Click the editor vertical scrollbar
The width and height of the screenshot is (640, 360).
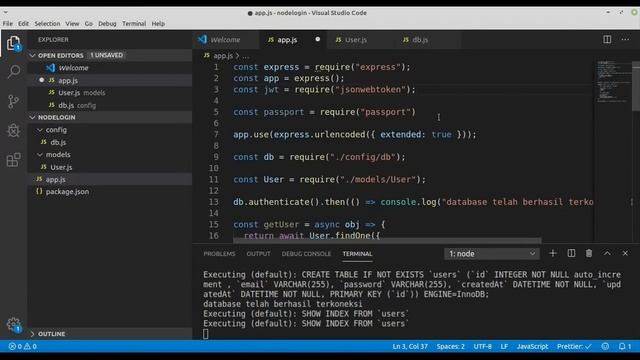[x=636, y=86]
